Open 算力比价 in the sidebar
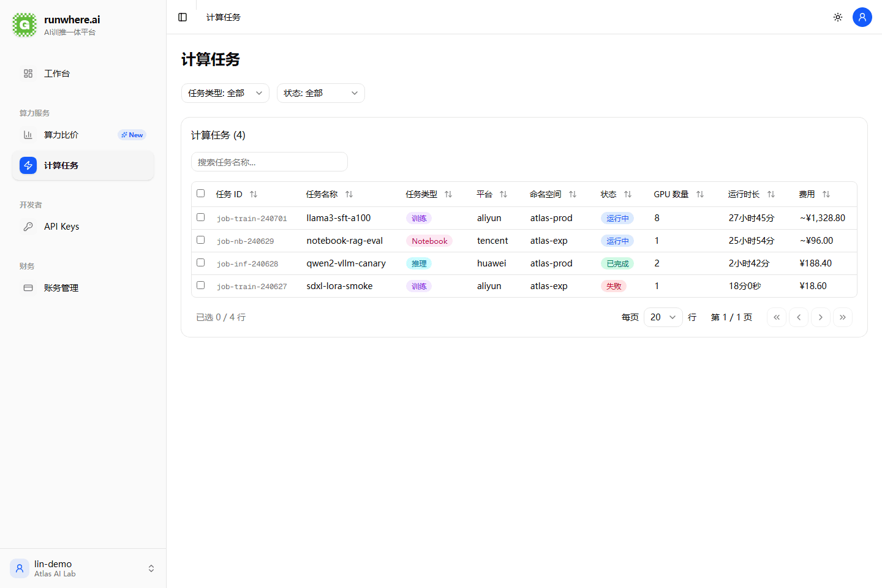Screen dimensions: 882x588 coord(83,135)
